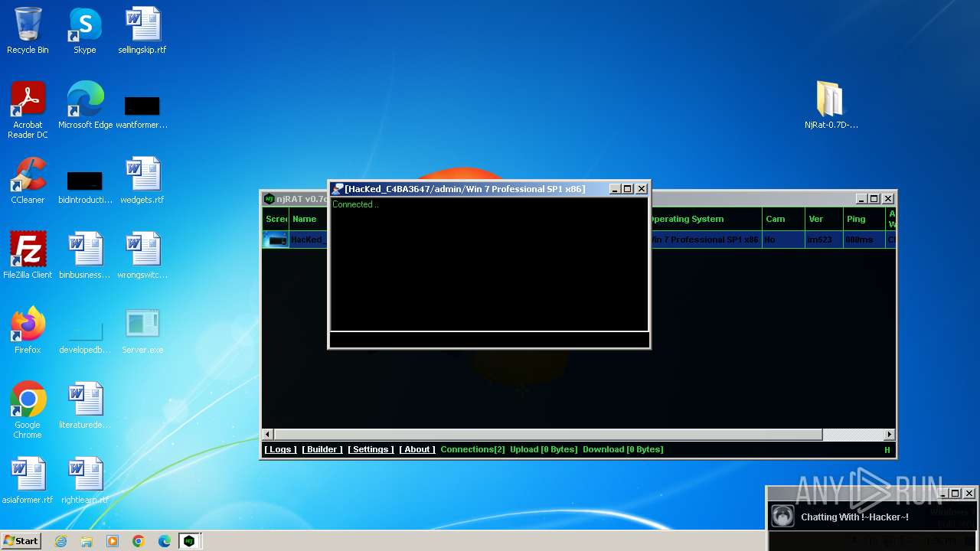The height and width of the screenshot is (551, 980).
Task: Open the Settings menu in njRAT
Action: [x=371, y=449]
